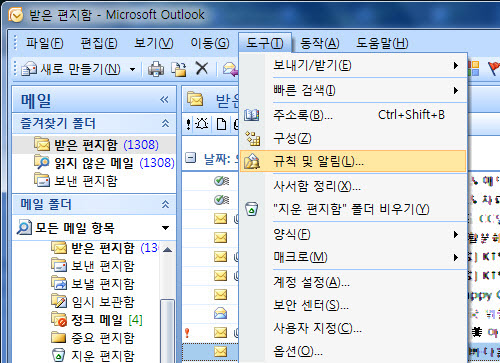The width and height of the screenshot is (500, 363).
Task: Open the 보기(V) menu
Action: click(x=153, y=43)
